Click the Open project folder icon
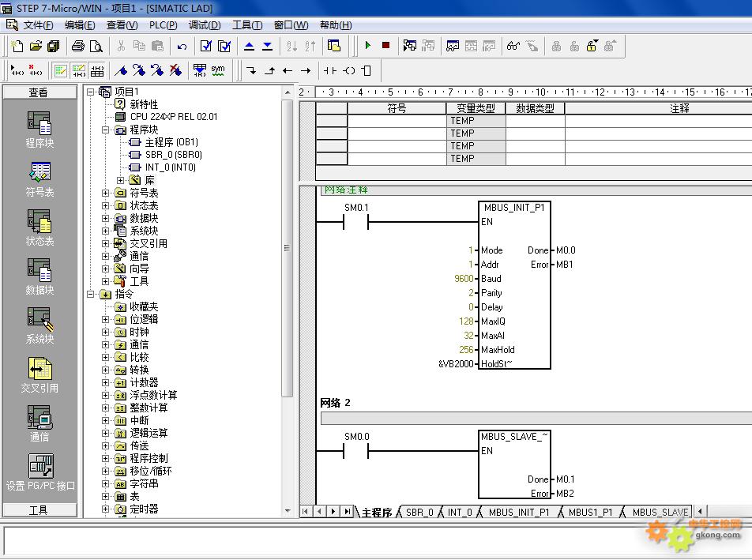 (x=36, y=46)
